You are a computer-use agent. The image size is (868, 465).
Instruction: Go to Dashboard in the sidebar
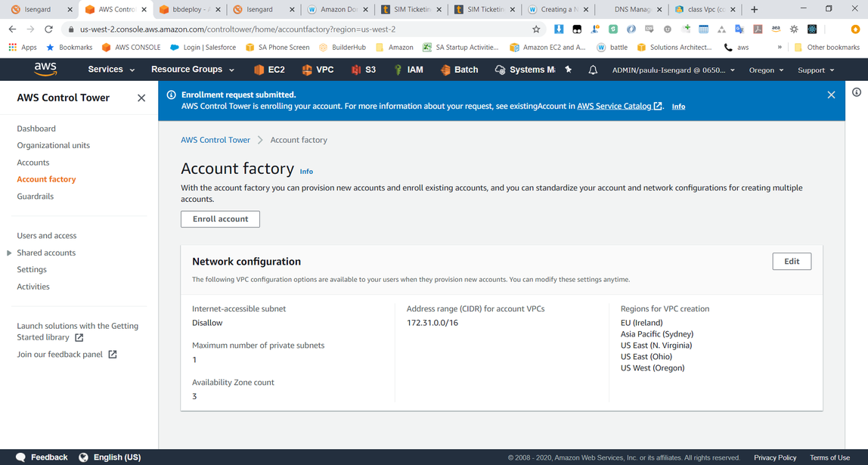[x=36, y=129]
